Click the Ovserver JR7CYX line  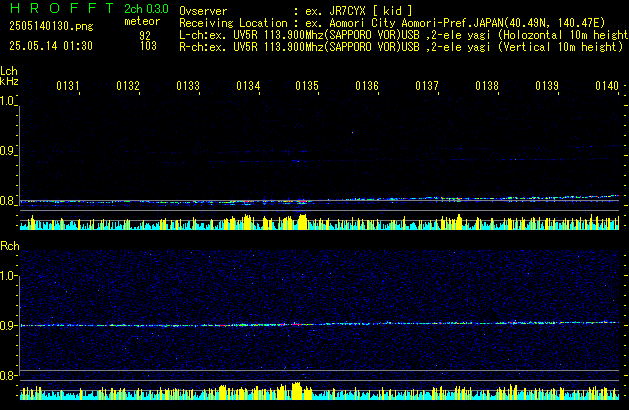(296, 11)
